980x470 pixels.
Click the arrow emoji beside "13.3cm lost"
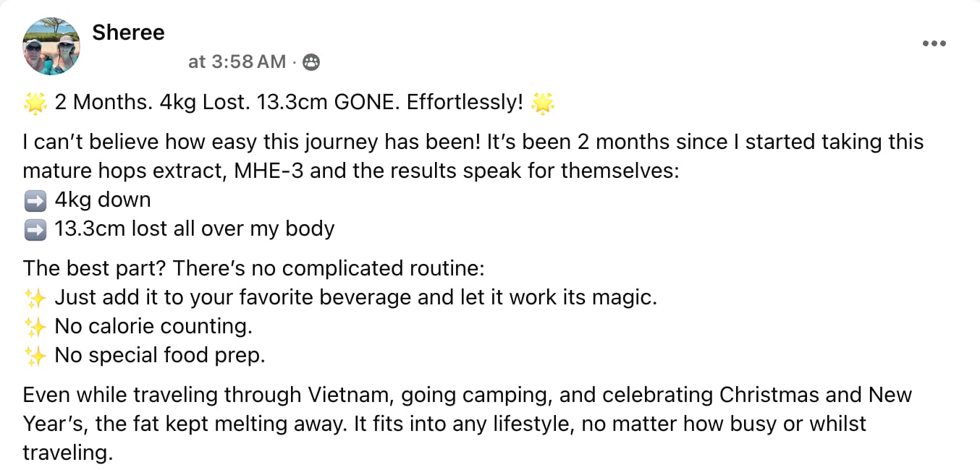[x=35, y=230]
